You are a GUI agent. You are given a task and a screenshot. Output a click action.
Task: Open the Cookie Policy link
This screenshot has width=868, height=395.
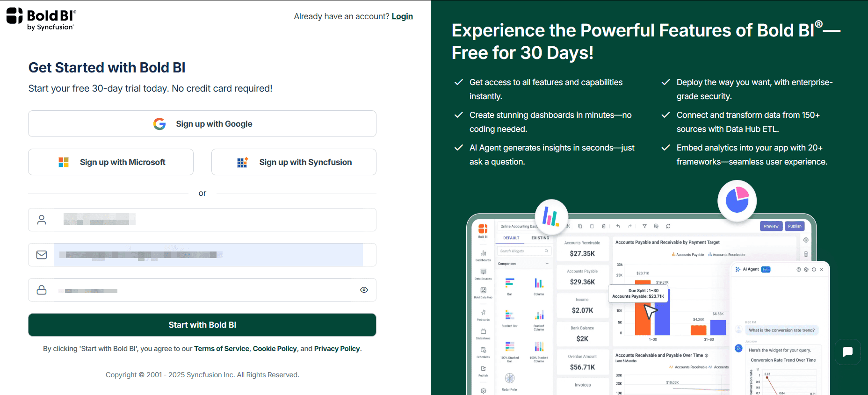click(x=275, y=349)
